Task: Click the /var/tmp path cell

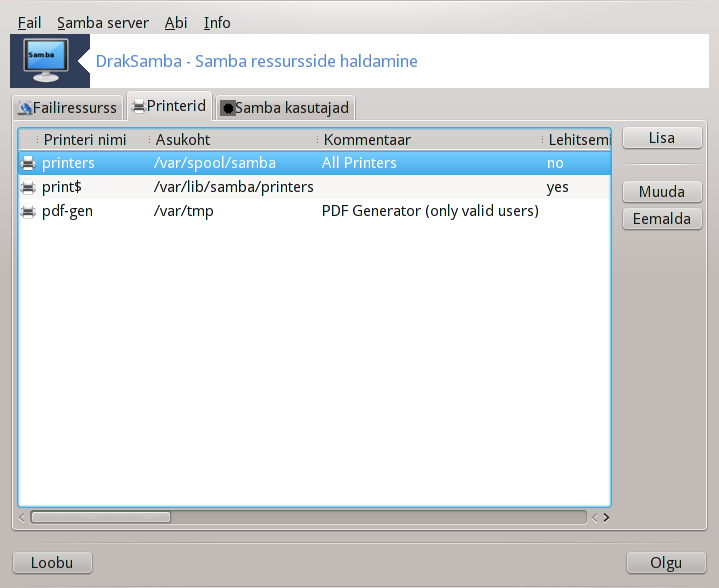Action: tap(183, 211)
